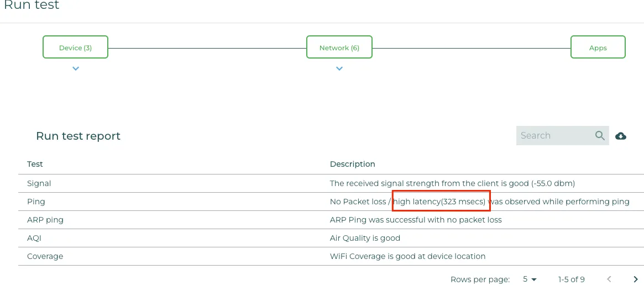The height and width of the screenshot is (291, 644).
Task: Expand the chevron below Device (3)
Action: tap(76, 68)
